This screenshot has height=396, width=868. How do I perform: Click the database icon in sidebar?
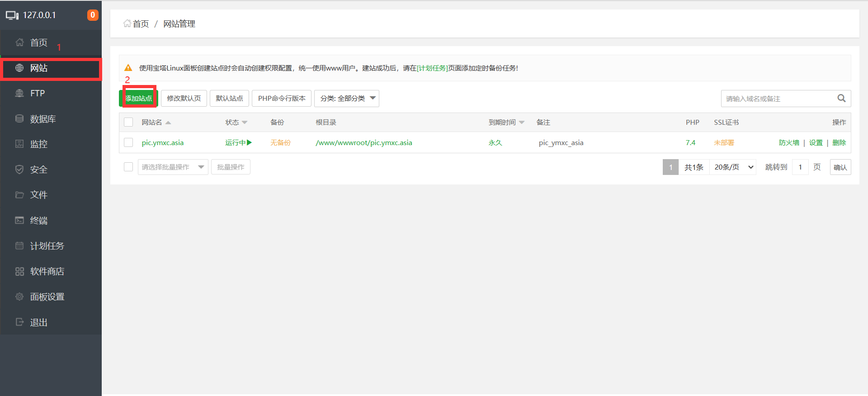point(19,119)
